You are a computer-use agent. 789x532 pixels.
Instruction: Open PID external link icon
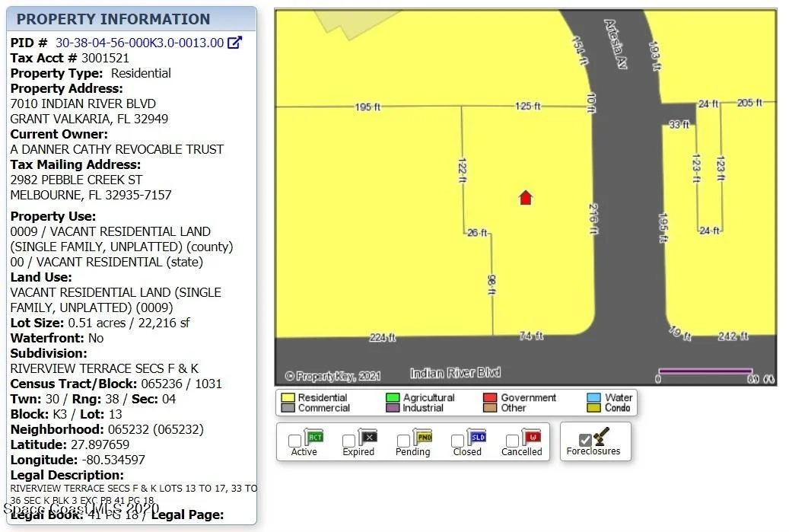(x=234, y=43)
